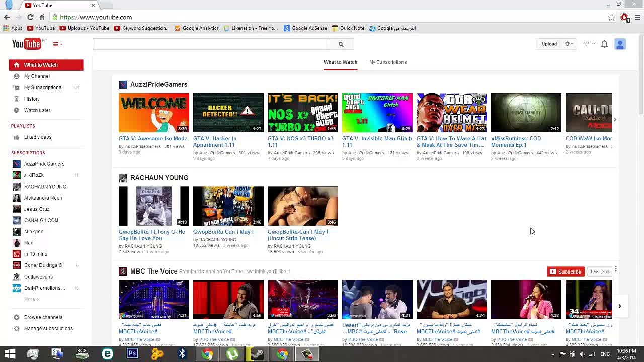Open Steam from the taskbar

coord(257,354)
